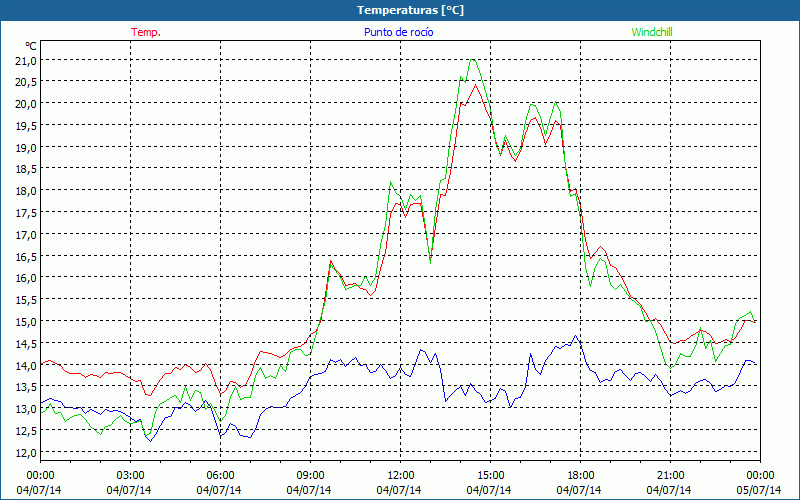Click the °C unit label on the axis

point(31,46)
